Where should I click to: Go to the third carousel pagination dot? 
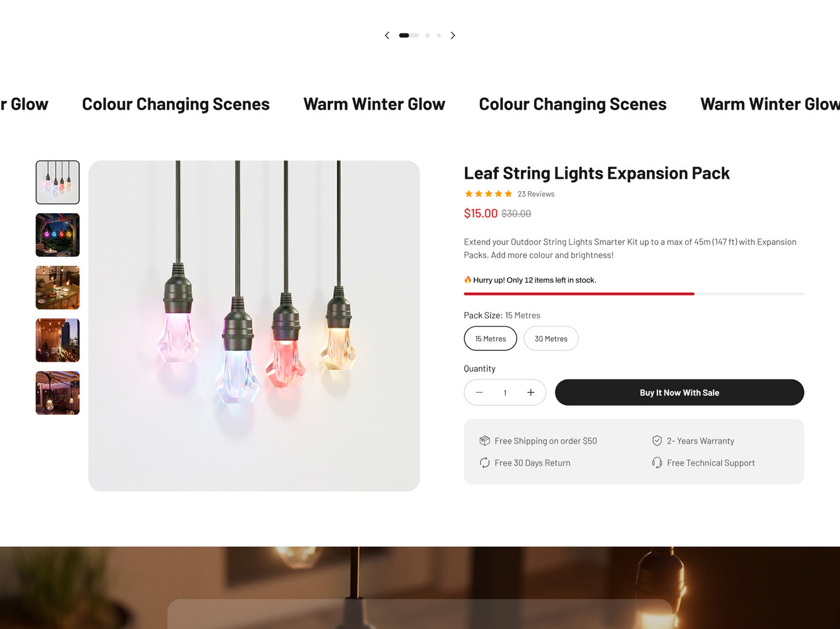click(428, 36)
